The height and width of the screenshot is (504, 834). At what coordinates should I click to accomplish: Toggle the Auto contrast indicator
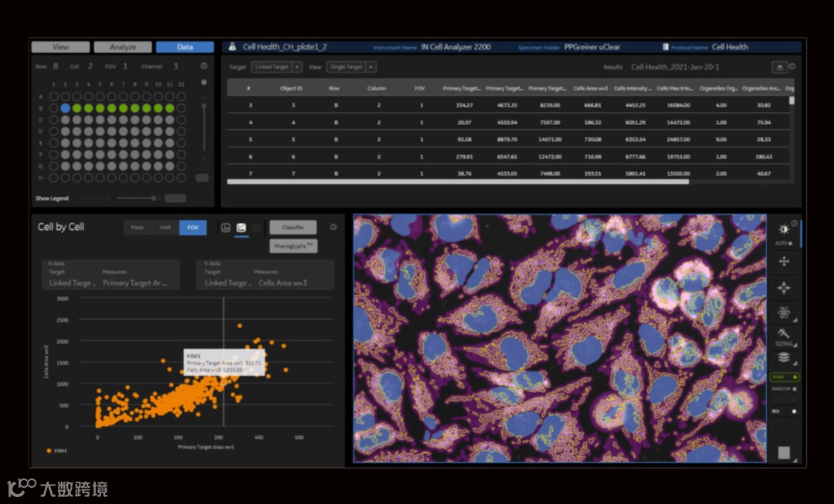(790, 243)
